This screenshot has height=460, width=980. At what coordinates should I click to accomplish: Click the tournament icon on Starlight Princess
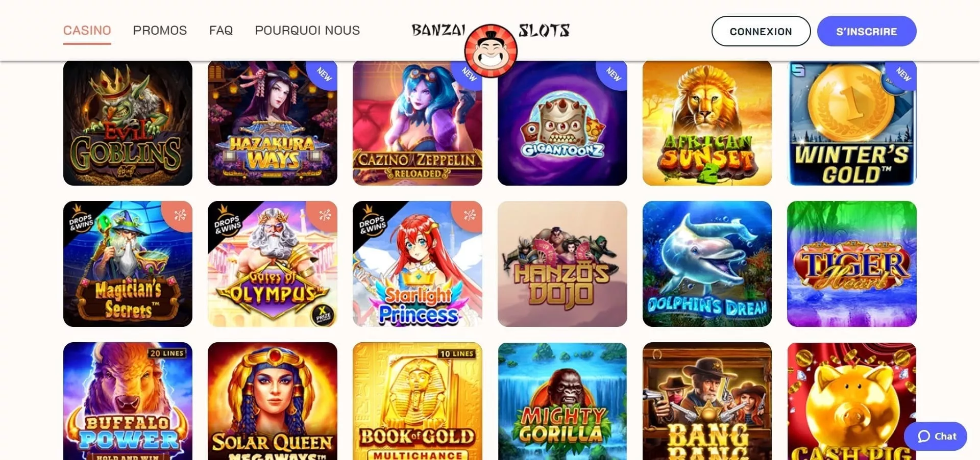[x=470, y=215]
